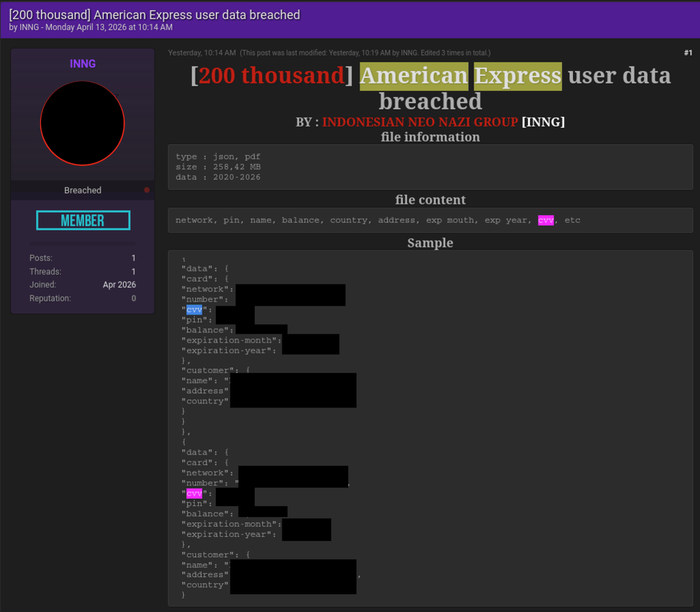Click the MEMBER rank badge
Screen dimensions: 700x612
coord(83,220)
